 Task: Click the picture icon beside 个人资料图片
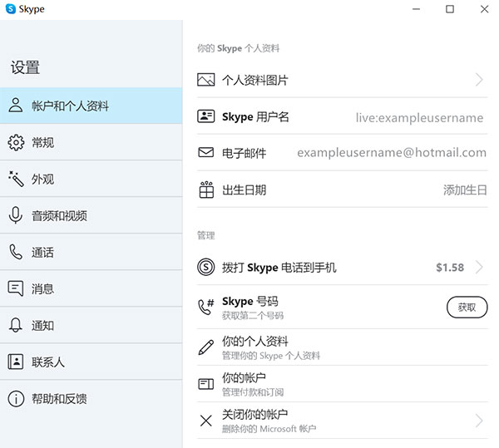click(206, 80)
